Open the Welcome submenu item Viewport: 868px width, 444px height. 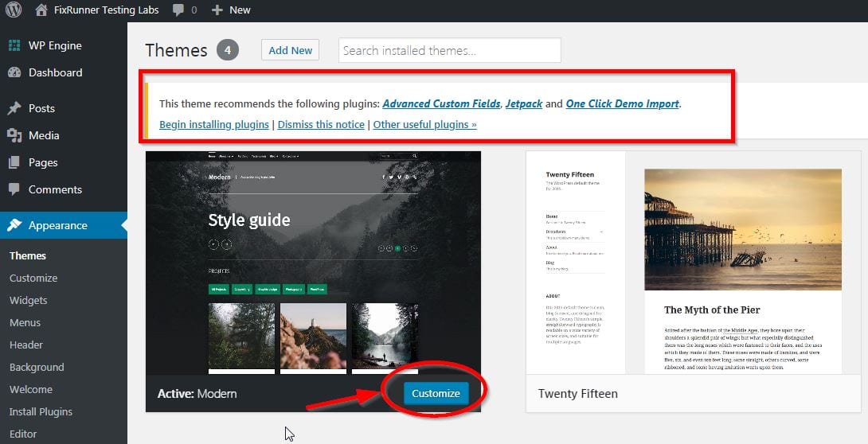(31, 389)
